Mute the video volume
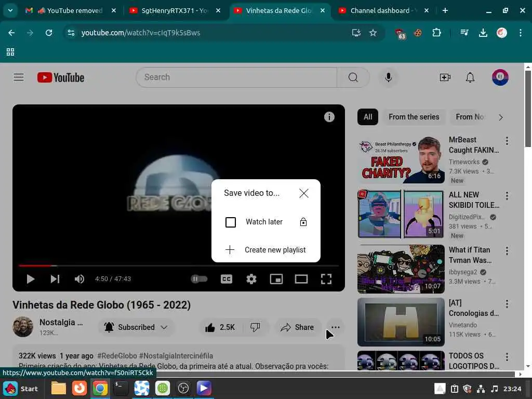Image resolution: width=532 pixels, height=399 pixels. (x=79, y=279)
